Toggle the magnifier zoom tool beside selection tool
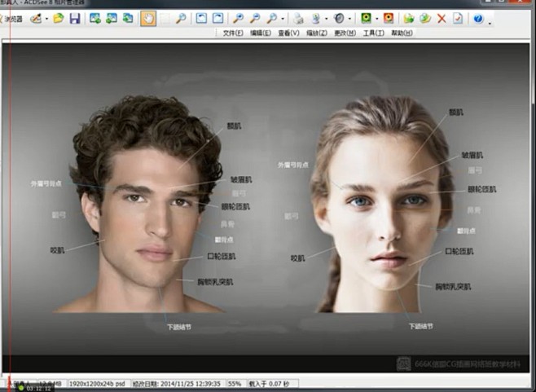536x392 pixels. [x=181, y=18]
